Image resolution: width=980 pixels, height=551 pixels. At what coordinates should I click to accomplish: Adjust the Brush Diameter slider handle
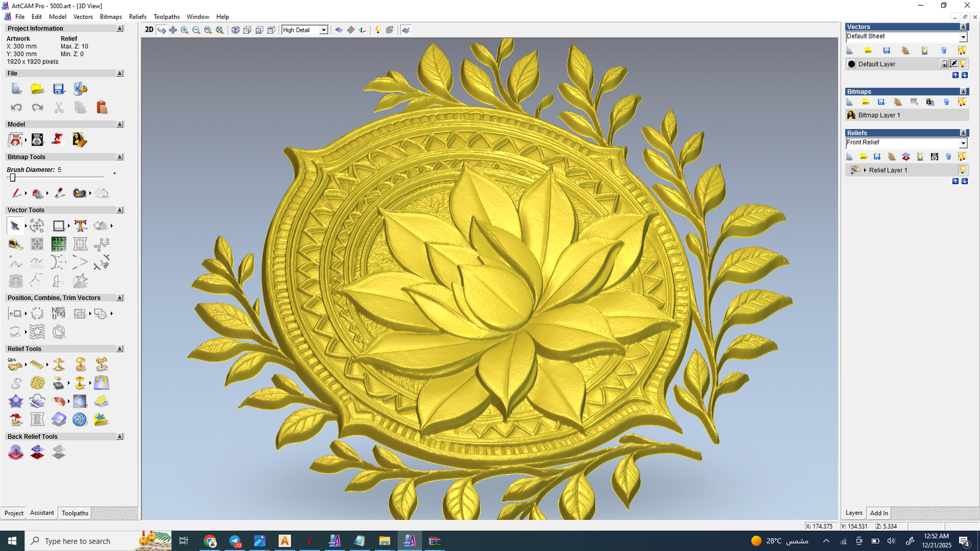(12, 178)
